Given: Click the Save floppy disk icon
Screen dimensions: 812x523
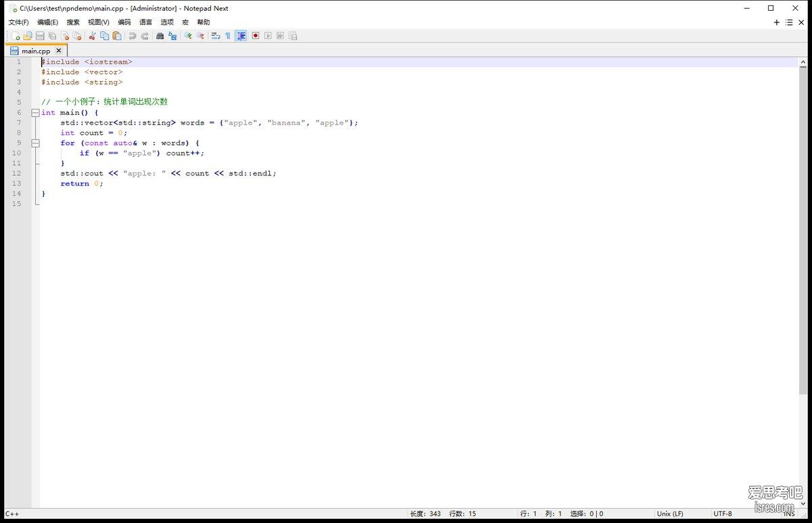Looking at the screenshot, I should pyautogui.click(x=40, y=36).
